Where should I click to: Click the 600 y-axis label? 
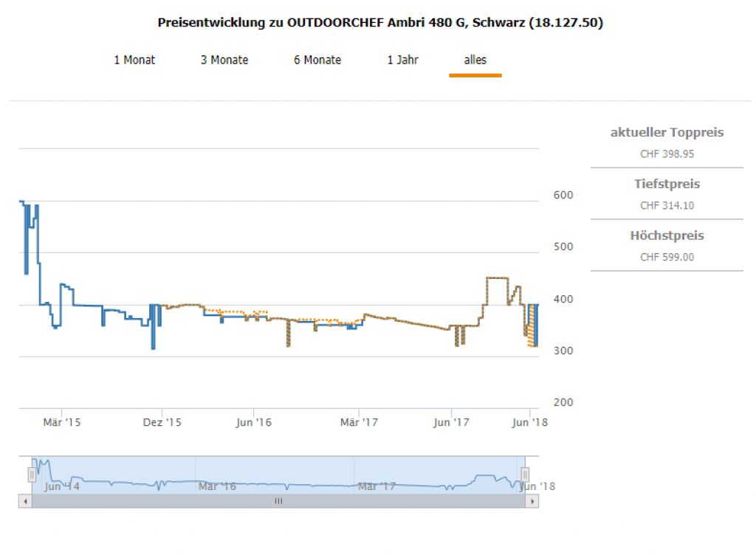click(563, 195)
